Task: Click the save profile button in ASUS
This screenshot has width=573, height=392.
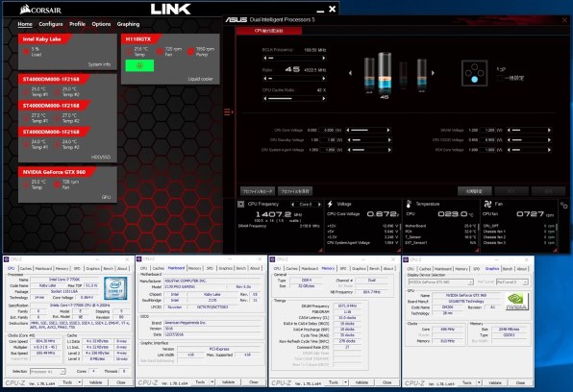Action: click(x=295, y=191)
